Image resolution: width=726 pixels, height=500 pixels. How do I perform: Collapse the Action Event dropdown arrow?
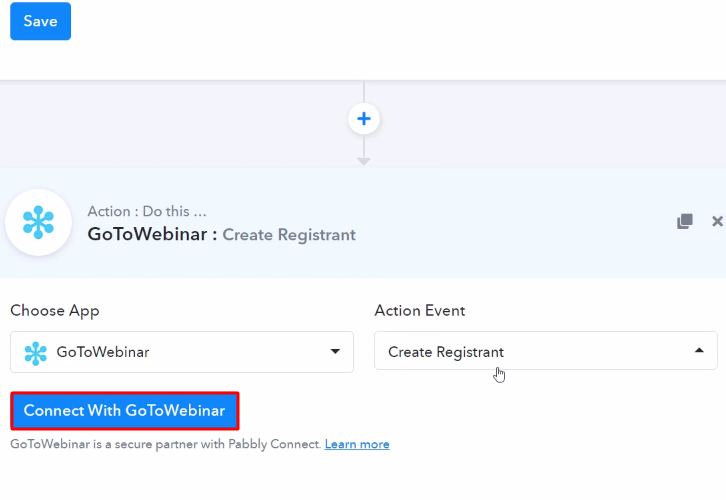pyautogui.click(x=699, y=350)
